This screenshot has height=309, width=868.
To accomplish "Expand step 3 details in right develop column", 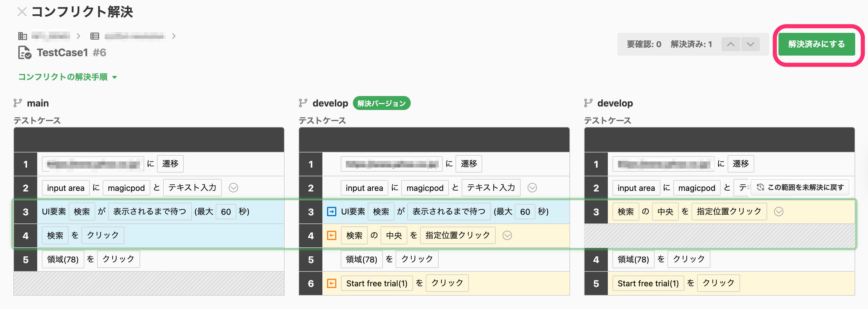I will coord(779,212).
